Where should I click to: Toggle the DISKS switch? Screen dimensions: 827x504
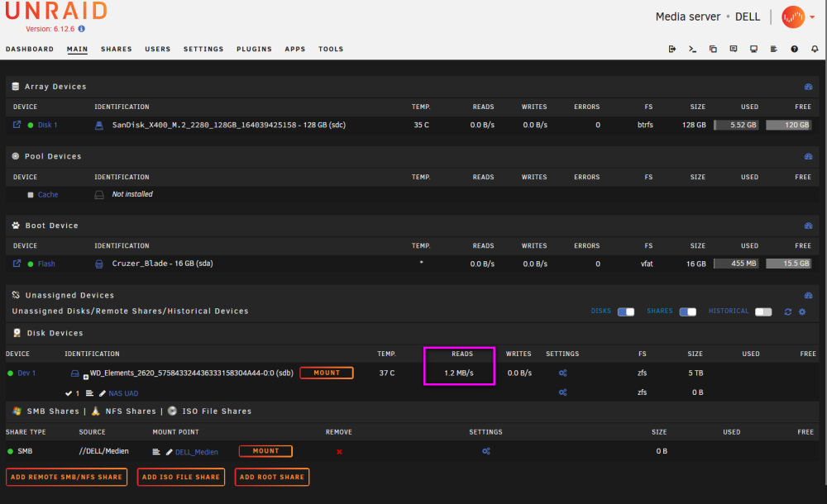626,311
